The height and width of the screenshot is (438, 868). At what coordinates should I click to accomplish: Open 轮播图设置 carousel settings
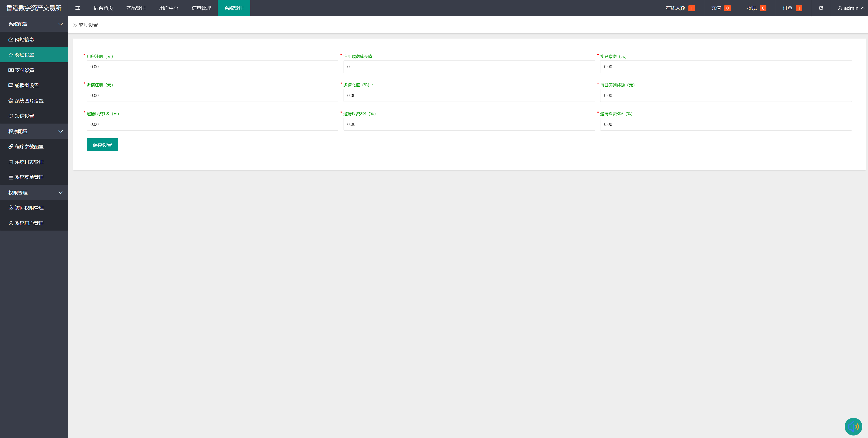[x=27, y=85]
